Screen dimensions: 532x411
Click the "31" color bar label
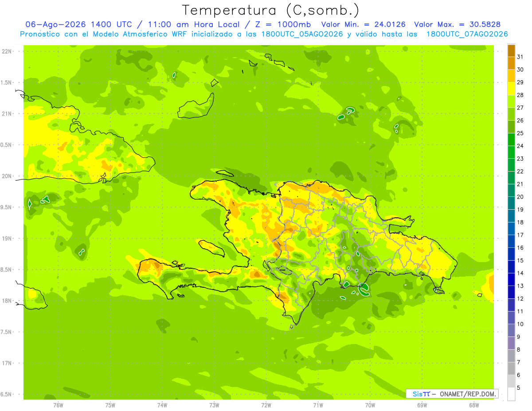tap(520, 56)
